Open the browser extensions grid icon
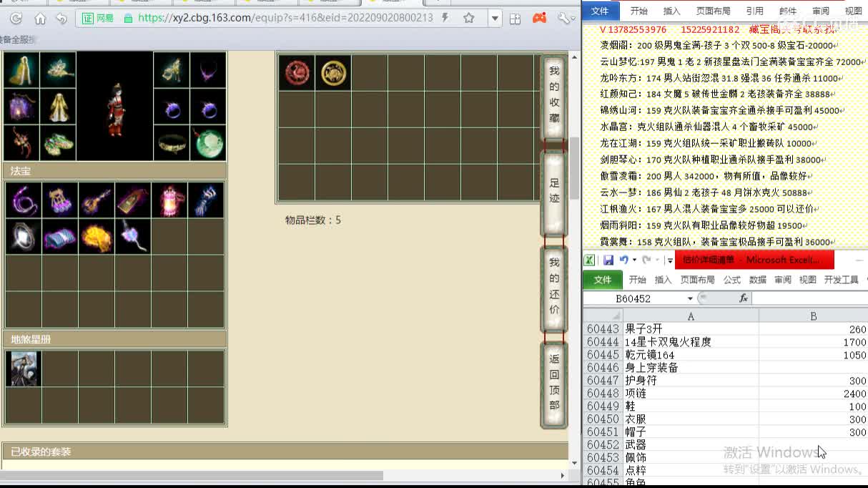This screenshot has height=488, width=868. coord(515,19)
